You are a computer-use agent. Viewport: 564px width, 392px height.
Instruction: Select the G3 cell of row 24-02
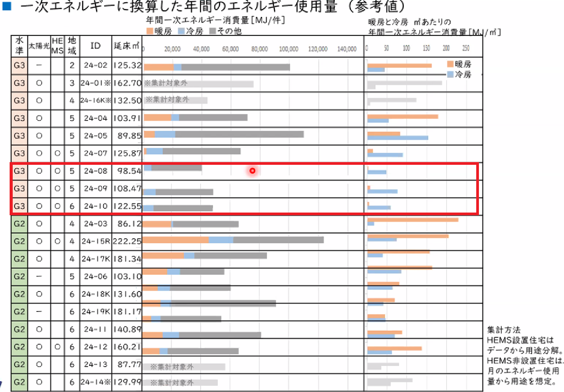tap(19, 65)
